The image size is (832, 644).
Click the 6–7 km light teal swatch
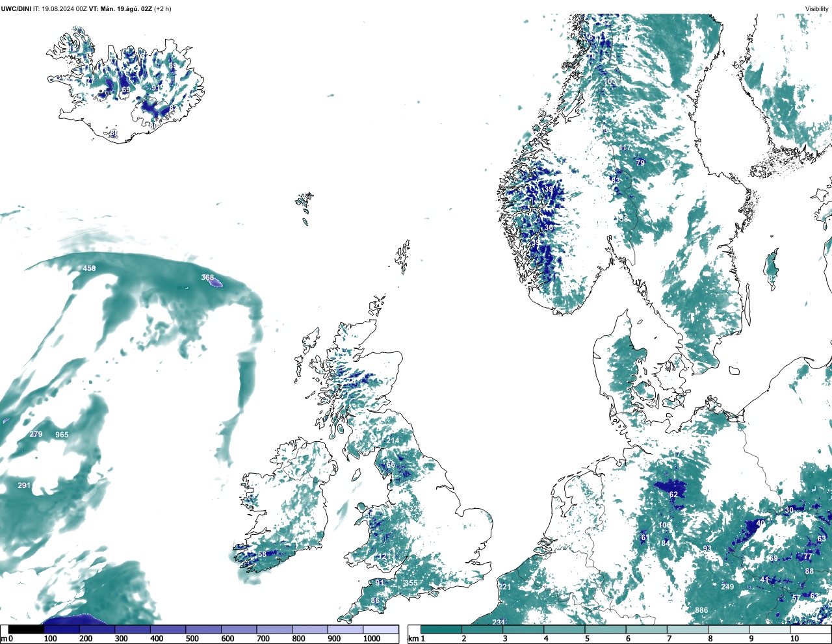(x=647, y=629)
